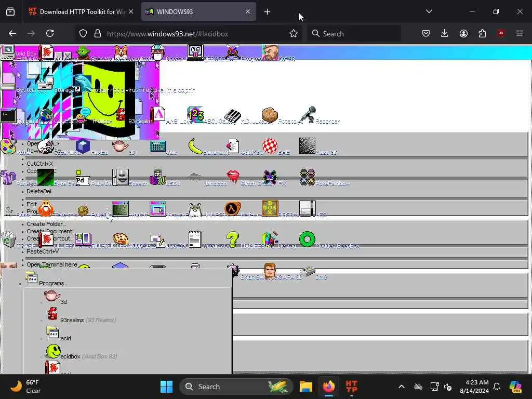The height and width of the screenshot is (399, 532).
Task: Open HTTP Toolkit from the taskbar
Action: coord(351,387)
